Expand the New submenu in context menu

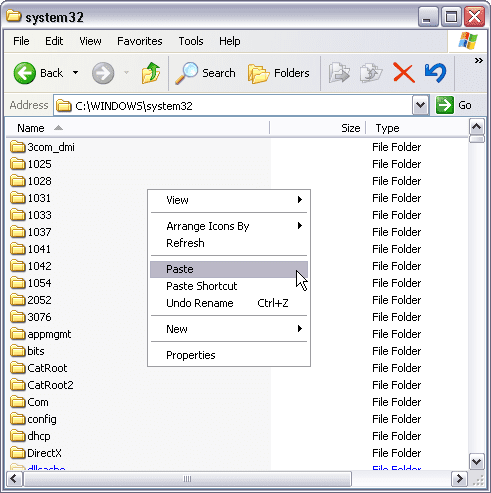point(300,329)
